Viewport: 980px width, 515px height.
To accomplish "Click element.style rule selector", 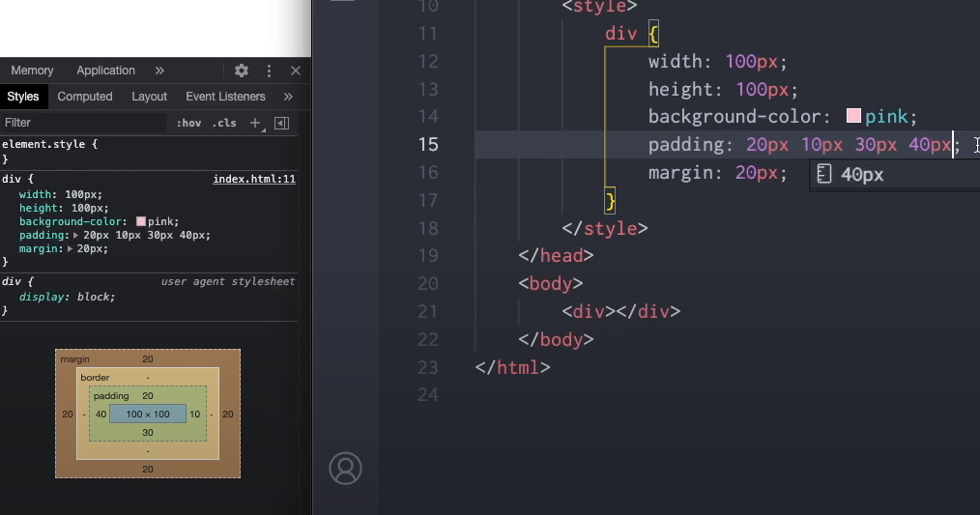I will [x=43, y=144].
